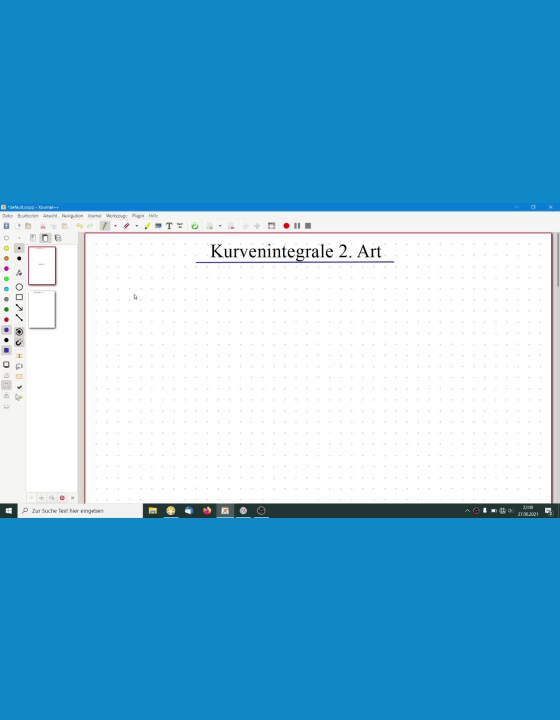Viewport: 560px width, 720px height.
Task: Click the green refresh icon
Action: point(195,225)
